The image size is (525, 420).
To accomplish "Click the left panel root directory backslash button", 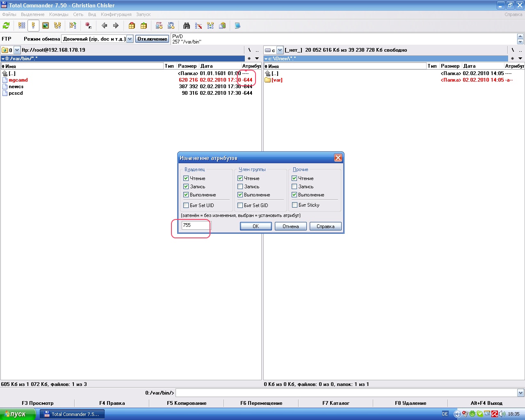I will pos(249,50).
